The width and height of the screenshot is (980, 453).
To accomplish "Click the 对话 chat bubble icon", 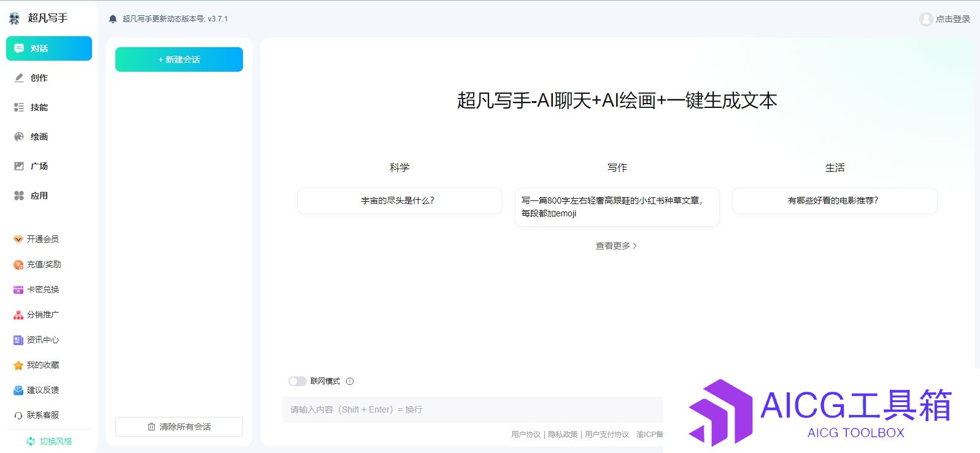I will (19, 48).
